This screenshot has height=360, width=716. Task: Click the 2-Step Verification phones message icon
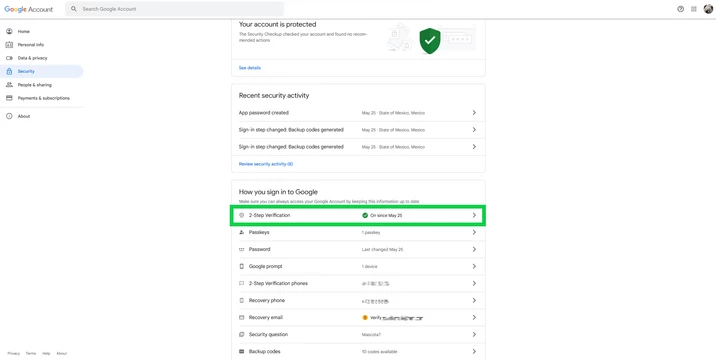tap(242, 284)
